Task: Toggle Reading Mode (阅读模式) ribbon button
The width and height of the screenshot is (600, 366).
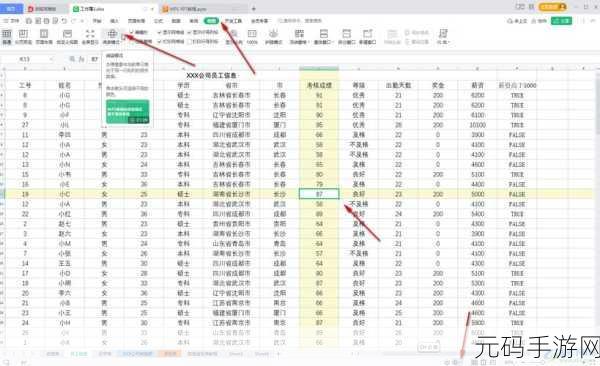Action: (112, 37)
